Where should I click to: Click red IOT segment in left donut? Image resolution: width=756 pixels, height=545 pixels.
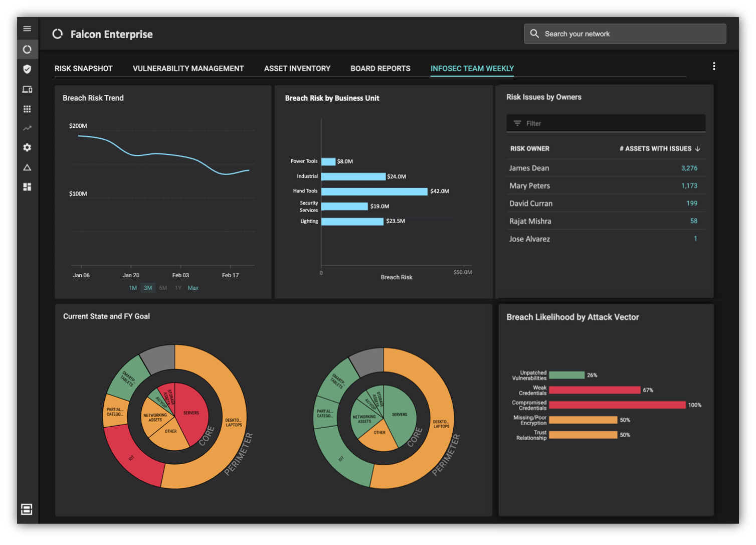click(131, 458)
